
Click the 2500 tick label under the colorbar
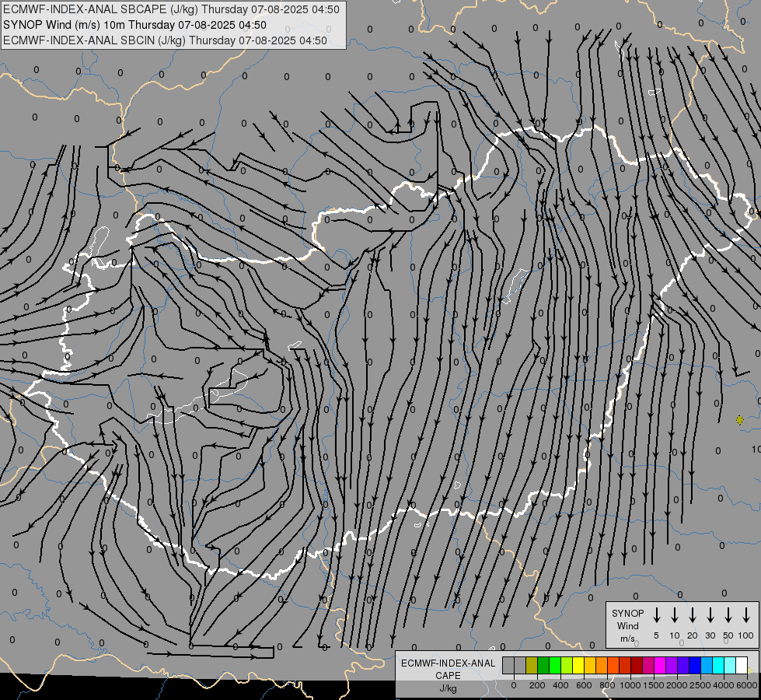(x=700, y=685)
